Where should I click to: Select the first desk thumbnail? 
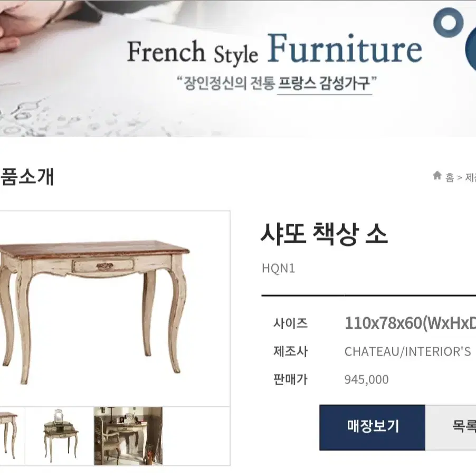click(x=12, y=435)
